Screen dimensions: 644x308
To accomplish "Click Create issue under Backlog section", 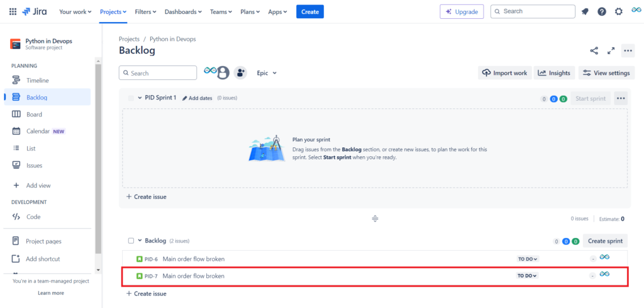I will [x=146, y=294].
